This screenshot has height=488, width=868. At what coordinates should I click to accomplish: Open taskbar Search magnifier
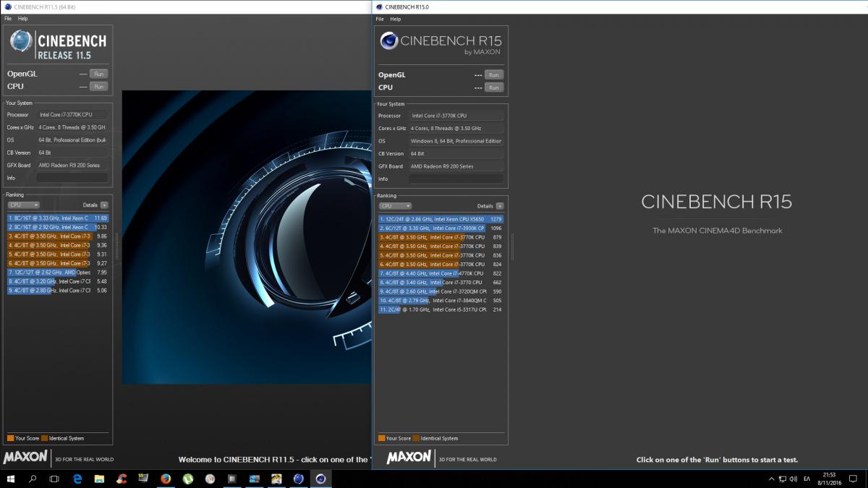pos(33,479)
